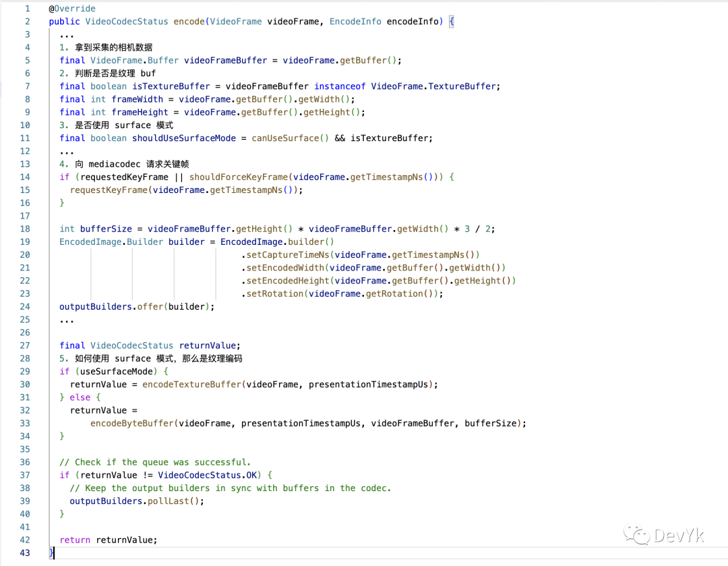Click the encodeTextureBuffer method call
The height and width of the screenshot is (566, 728).
point(191,385)
